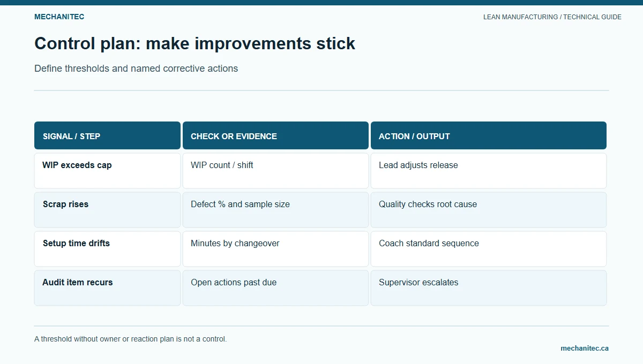Click the subtitle 'Define thresholds and named corrective actions'
This screenshot has height=364, width=643.
tap(136, 69)
